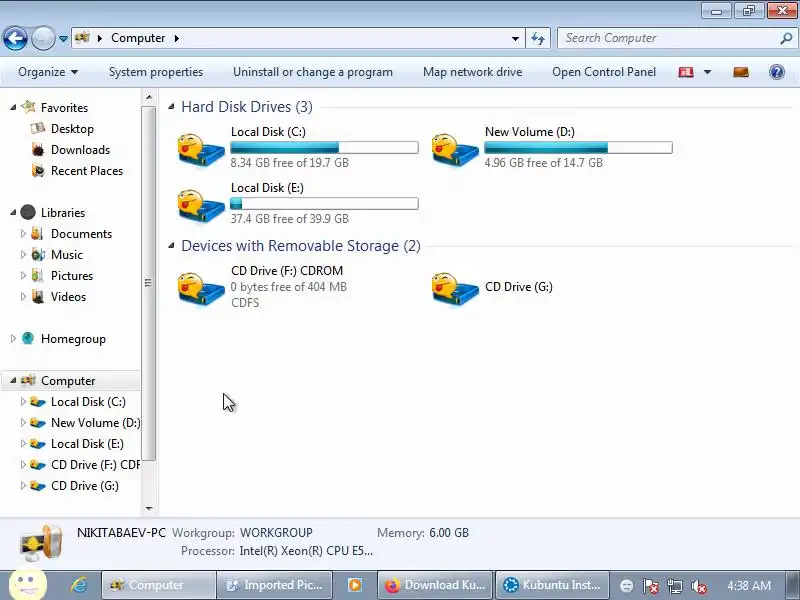The image size is (800, 600).
Task: Click the smiley face tray icon
Action: pyautogui.click(x=627, y=586)
